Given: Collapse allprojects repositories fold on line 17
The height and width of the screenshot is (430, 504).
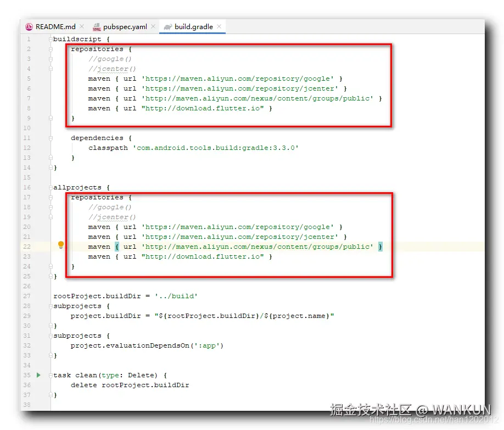Looking at the screenshot, I should (x=51, y=198).
